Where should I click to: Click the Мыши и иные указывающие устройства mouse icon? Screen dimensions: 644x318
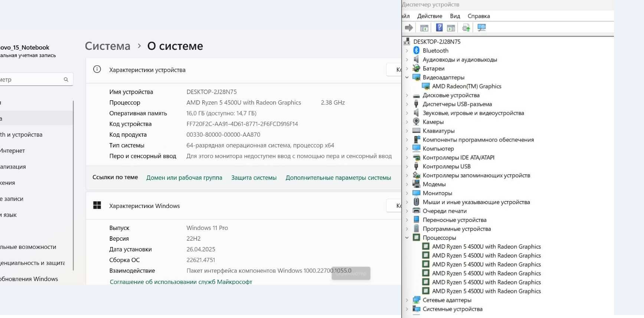click(x=416, y=202)
